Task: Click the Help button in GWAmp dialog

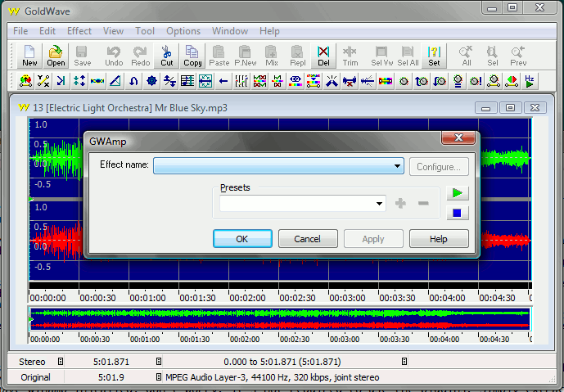Action: [x=439, y=239]
